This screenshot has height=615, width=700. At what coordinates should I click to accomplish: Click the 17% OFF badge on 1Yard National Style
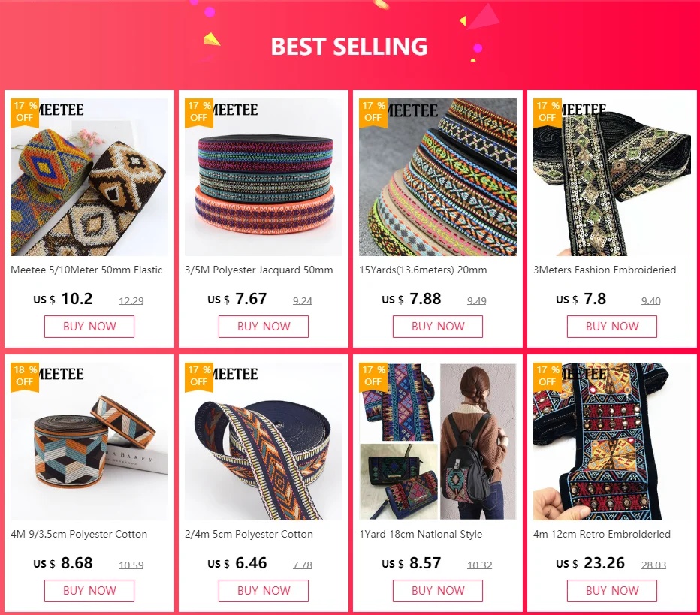tap(373, 376)
